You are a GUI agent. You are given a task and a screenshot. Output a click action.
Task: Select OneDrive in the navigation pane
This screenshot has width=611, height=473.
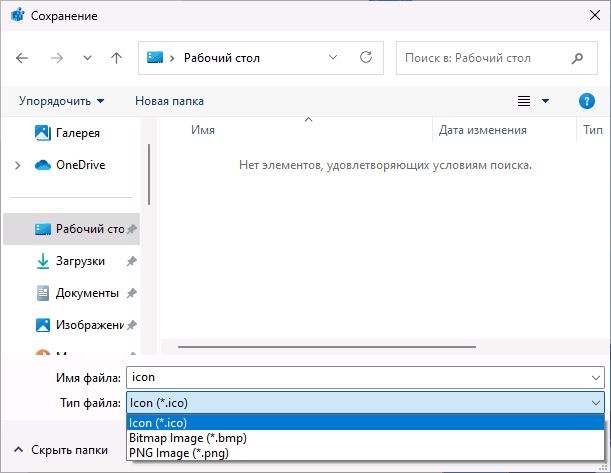click(x=70, y=165)
